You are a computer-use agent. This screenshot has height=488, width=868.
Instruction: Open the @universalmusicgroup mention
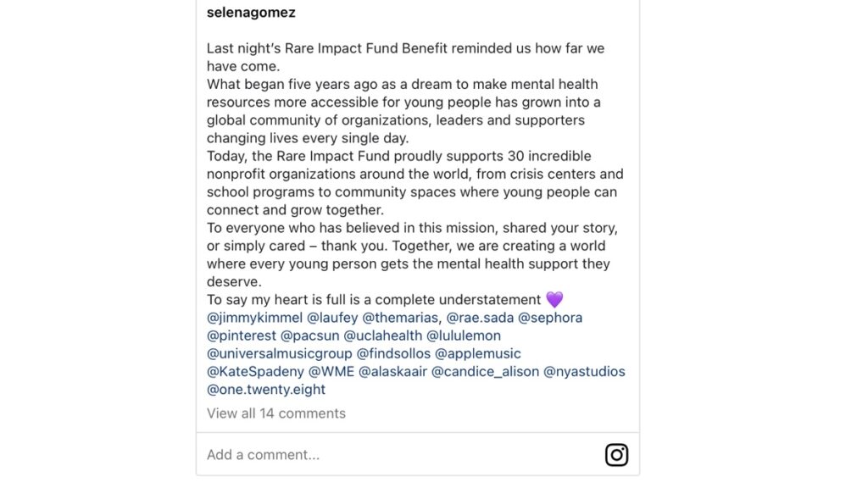(278, 353)
